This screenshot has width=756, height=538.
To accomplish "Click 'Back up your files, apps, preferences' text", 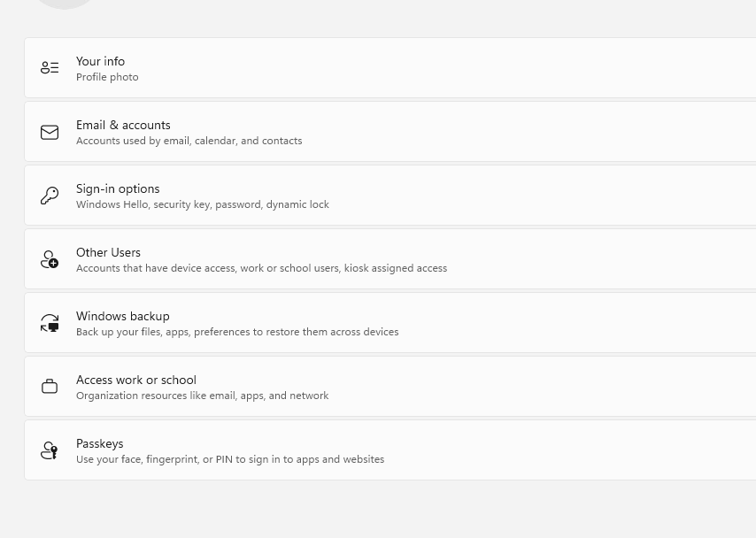I will tap(236, 332).
